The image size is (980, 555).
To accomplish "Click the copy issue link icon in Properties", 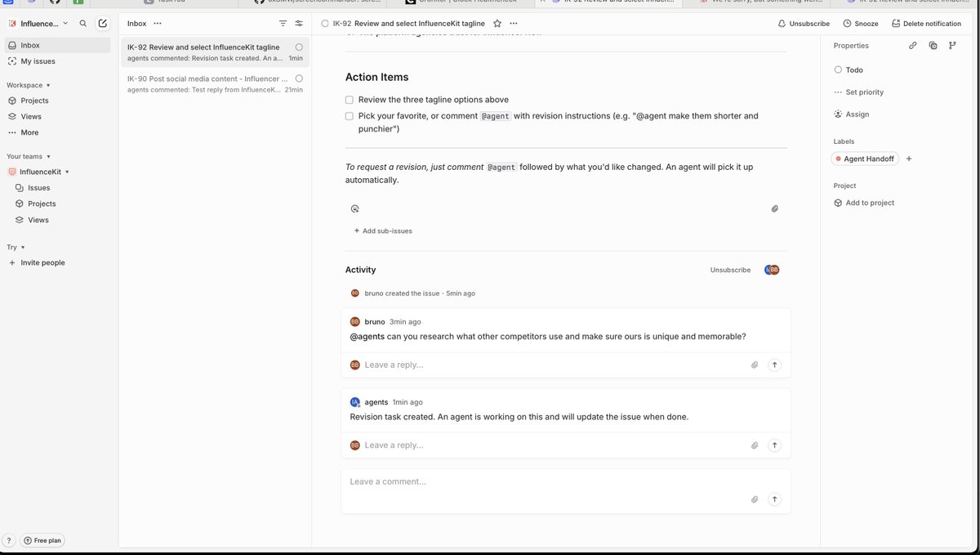I will pos(913,46).
